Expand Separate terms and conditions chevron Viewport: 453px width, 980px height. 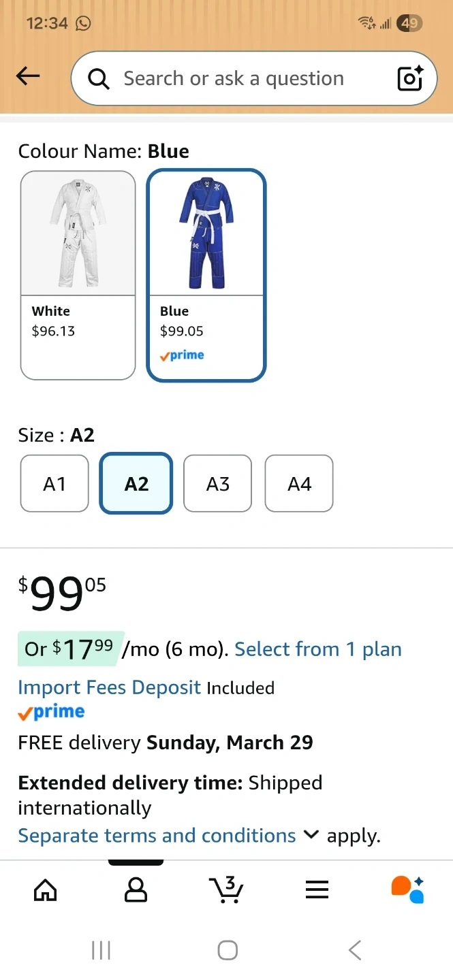(311, 834)
